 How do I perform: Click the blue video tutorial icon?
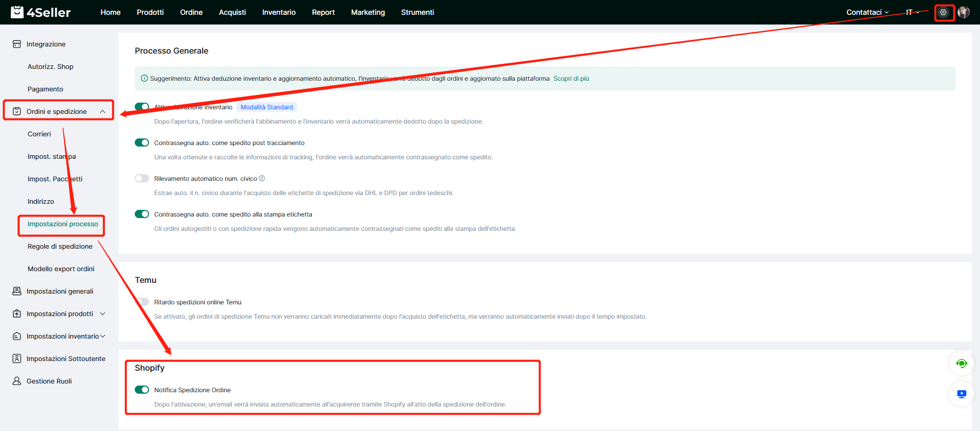(x=962, y=394)
